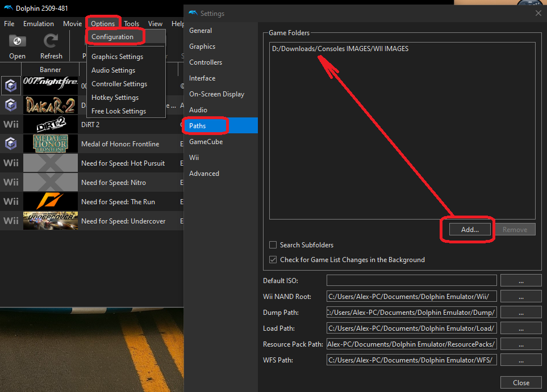Click the Refresh toolbar icon
This screenshot has width=547, height=392.
coord(51,41)
